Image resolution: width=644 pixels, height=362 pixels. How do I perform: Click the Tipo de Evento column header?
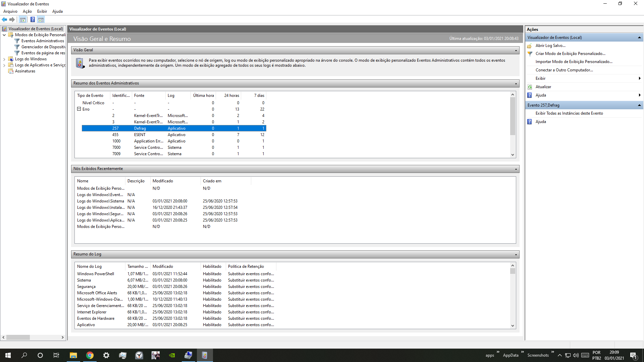click(x=92, y=96)
